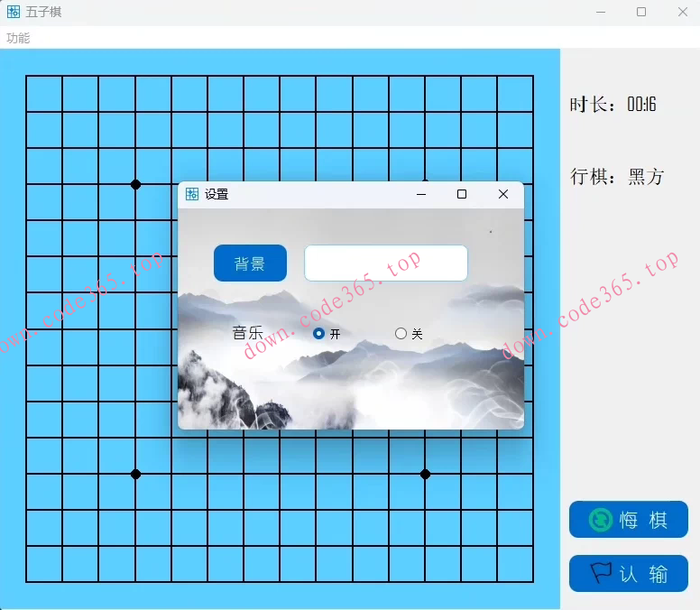Place a stone on bottom-left star point
This screenshot has width=700, height=610.
(135, 474)
